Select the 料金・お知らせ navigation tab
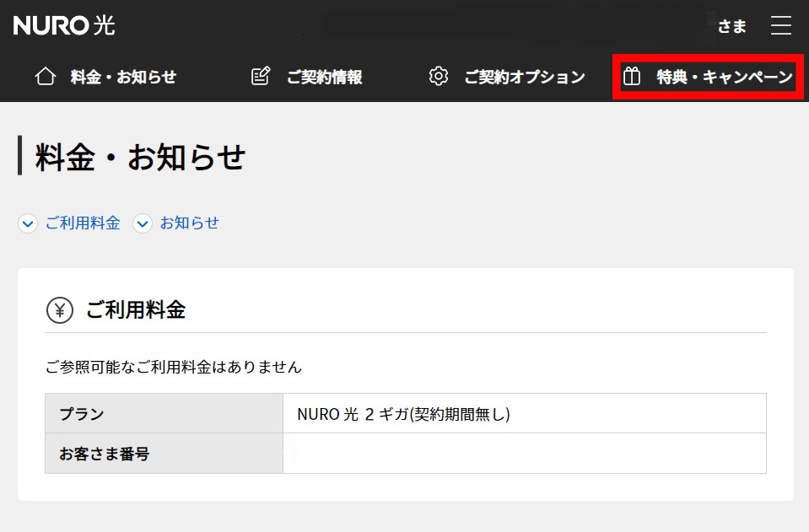This screenshot has height=532, width=809. [x=123, y=78]
